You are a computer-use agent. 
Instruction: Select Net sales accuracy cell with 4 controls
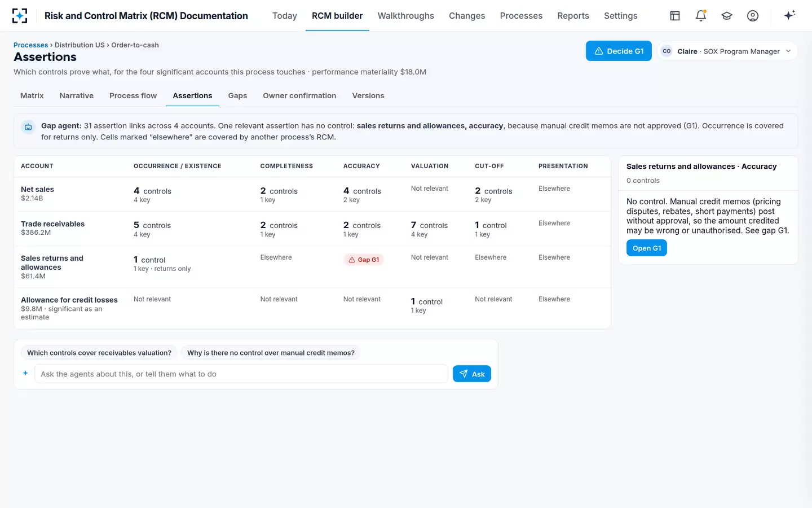pyautogui.click(x=362, y=195)
